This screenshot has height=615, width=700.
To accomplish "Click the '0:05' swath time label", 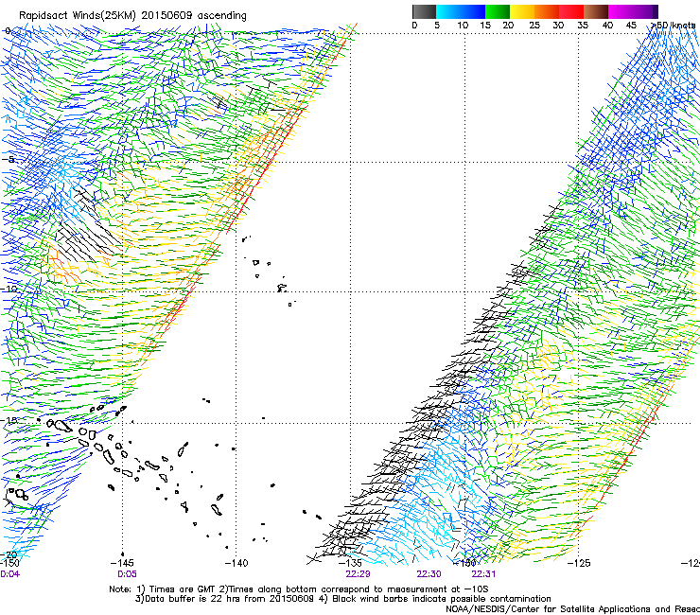I will click(128, 574).
